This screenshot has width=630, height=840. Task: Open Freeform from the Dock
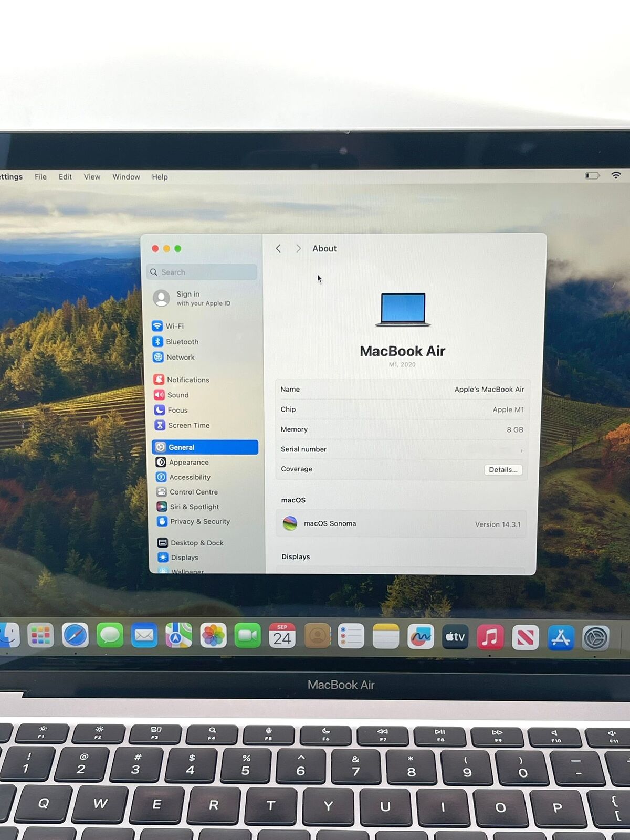(x=421, y=637)
